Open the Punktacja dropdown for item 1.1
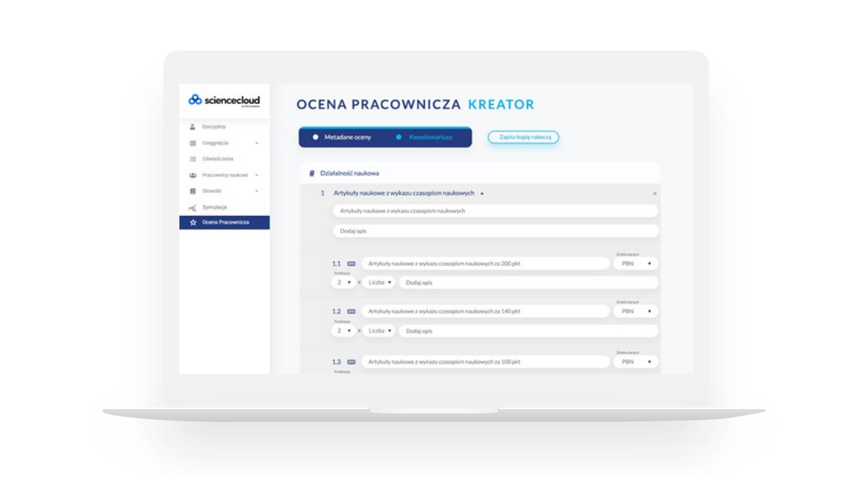The width and height of the screenshot is (868, 477). (x=343, y=283)
